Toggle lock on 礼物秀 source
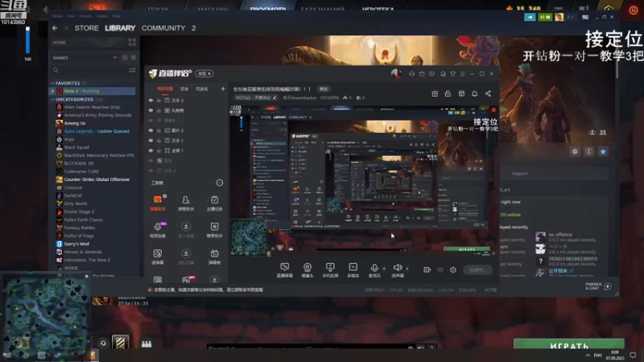 (x=159, y=110)
